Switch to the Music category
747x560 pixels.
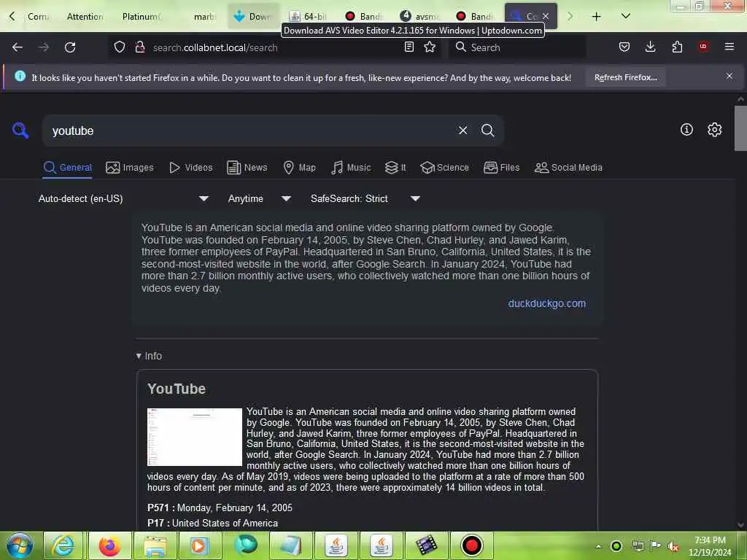point(351,168)
